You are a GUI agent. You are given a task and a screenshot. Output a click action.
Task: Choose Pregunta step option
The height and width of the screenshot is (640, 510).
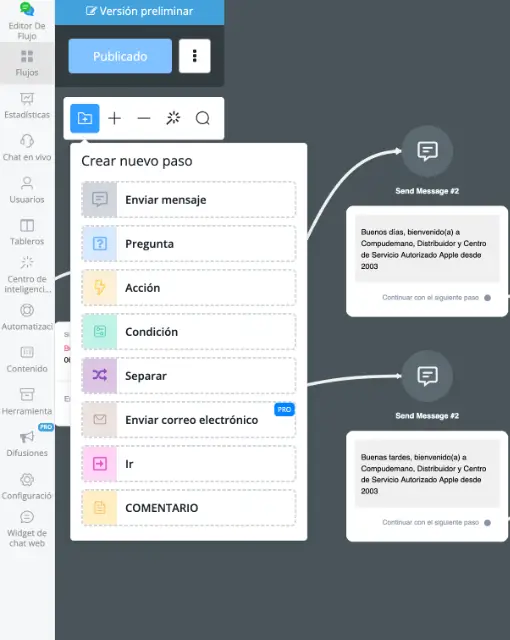[x=188, y=244]
